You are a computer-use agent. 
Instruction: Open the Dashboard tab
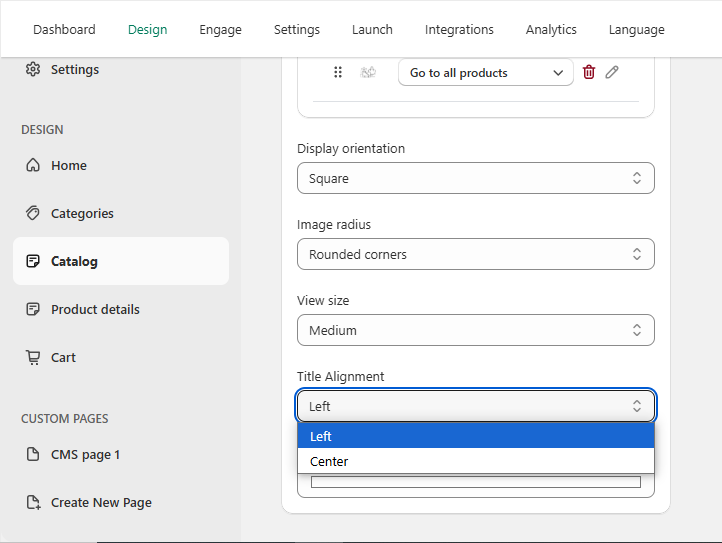pos(64,29)
